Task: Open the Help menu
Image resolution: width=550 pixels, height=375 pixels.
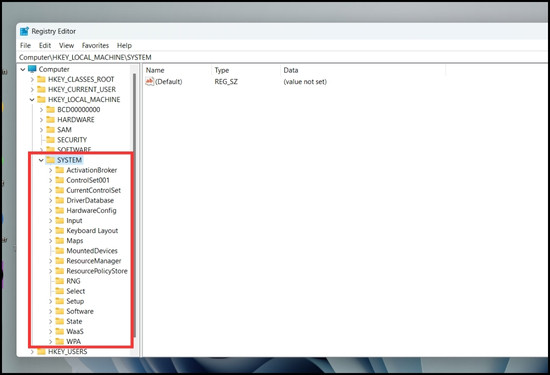Action: tap(124, 45)
